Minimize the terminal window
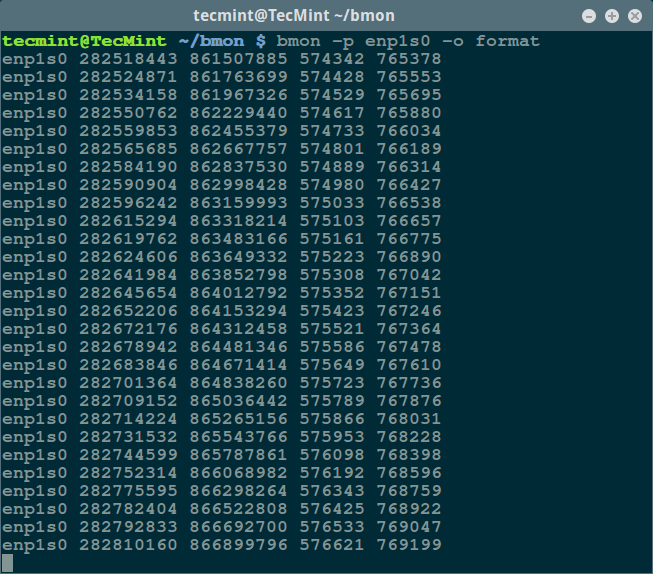 [x=590, y=16]
